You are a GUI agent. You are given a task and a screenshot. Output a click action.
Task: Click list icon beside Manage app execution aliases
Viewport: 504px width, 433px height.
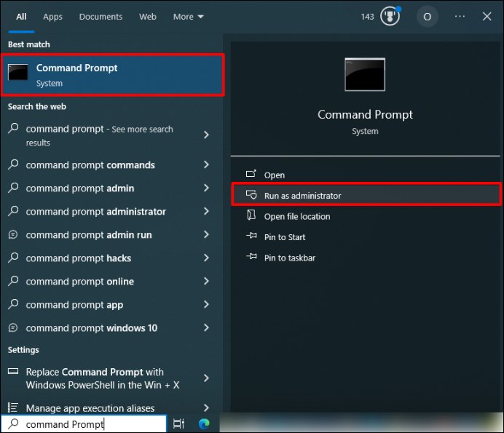[x=12, y=408]
